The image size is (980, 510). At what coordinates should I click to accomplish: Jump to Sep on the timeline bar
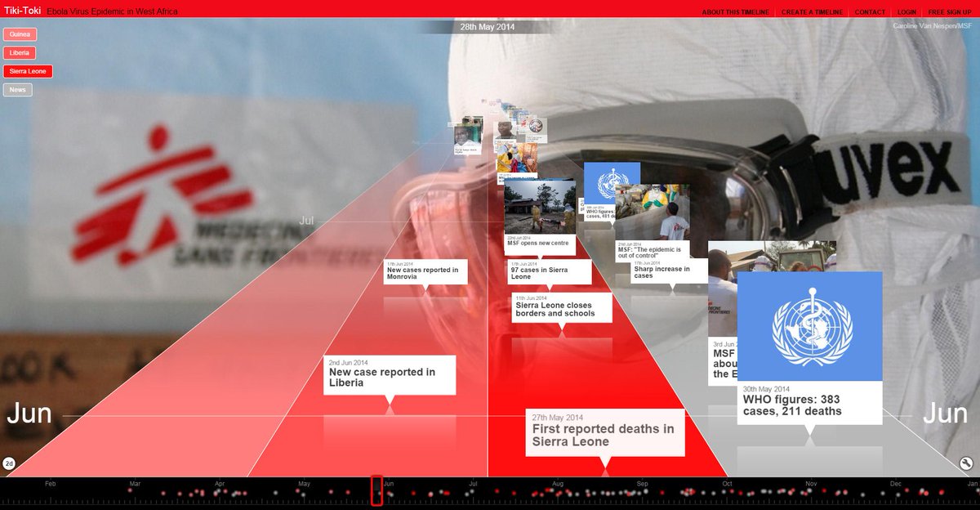pos(643,484)
